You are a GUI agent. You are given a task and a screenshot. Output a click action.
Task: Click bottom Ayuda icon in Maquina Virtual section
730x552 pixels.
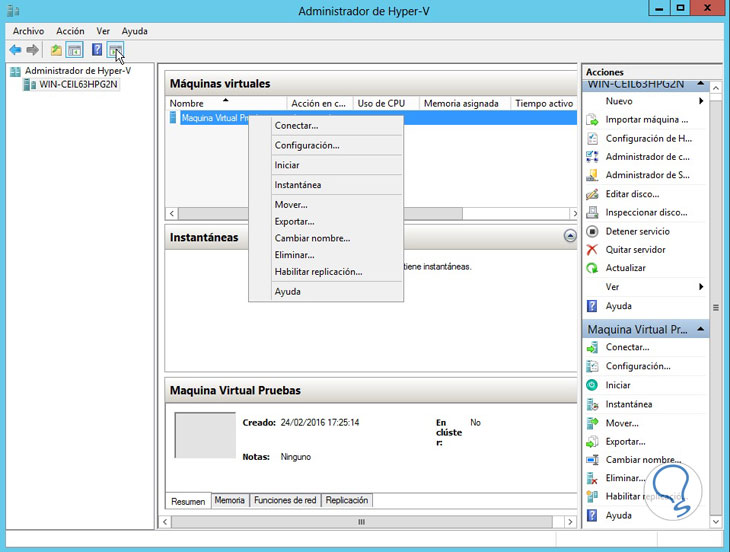pos(592,516)
